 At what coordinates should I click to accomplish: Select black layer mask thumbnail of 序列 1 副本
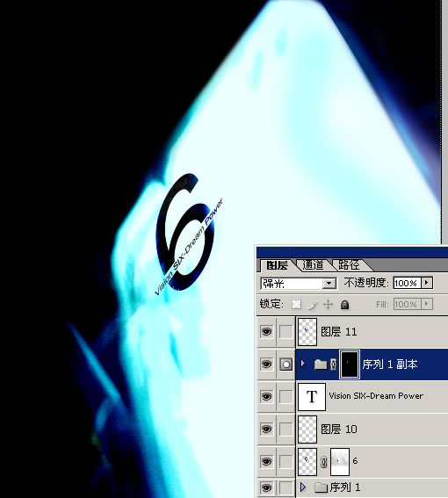(x=350, y=364)
